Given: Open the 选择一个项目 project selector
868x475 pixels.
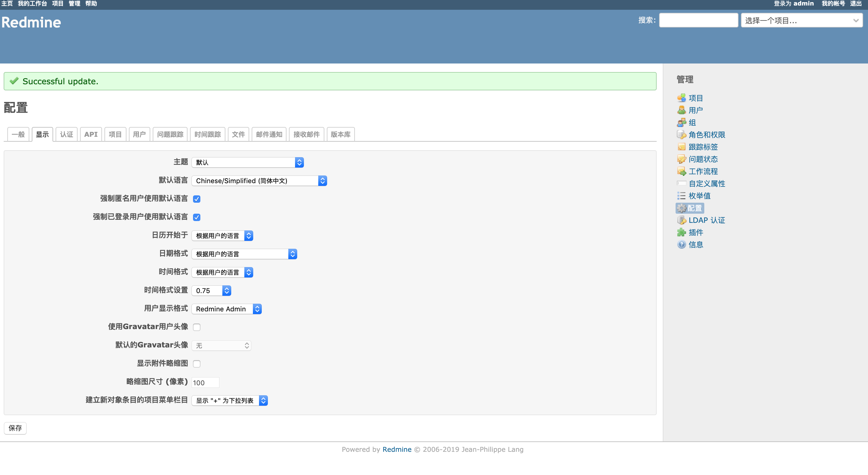Looking at the screenshot, I should (801, 20).
